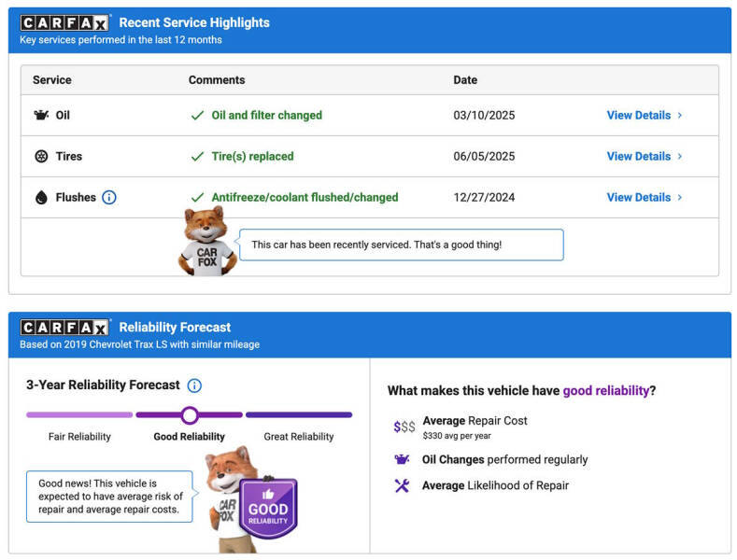Open info icon beside 3-Year Reliability Forecast
The height and width of the screenshot is (560, 737).
[194, 385]
